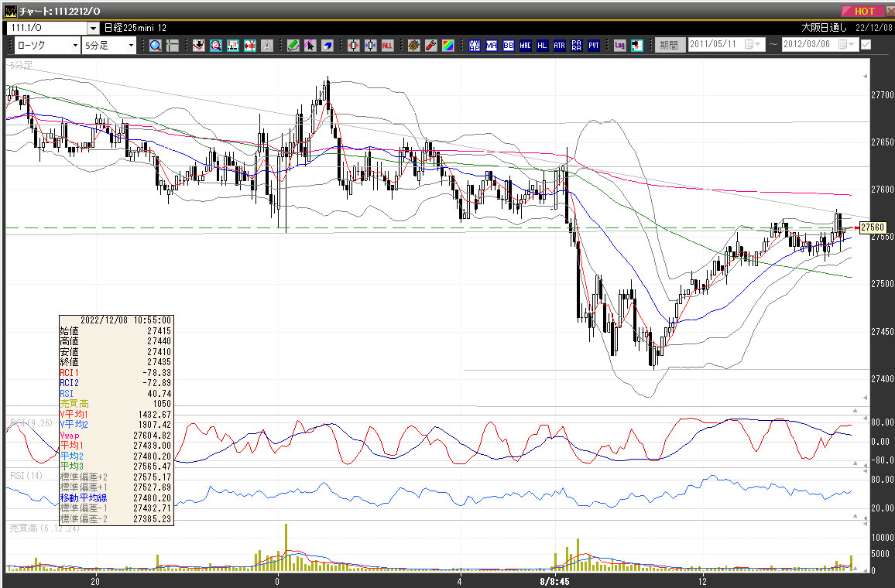
Task: Click the 2022/12/08 10:55:00 timestamp header
Action: click(125, 320)
